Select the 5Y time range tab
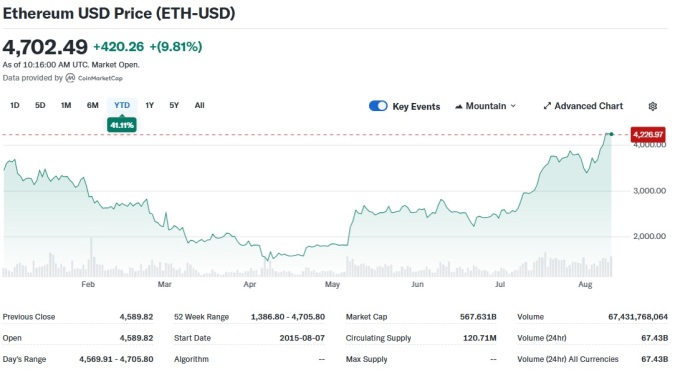The image size is (680, 375). click(174, 105)
